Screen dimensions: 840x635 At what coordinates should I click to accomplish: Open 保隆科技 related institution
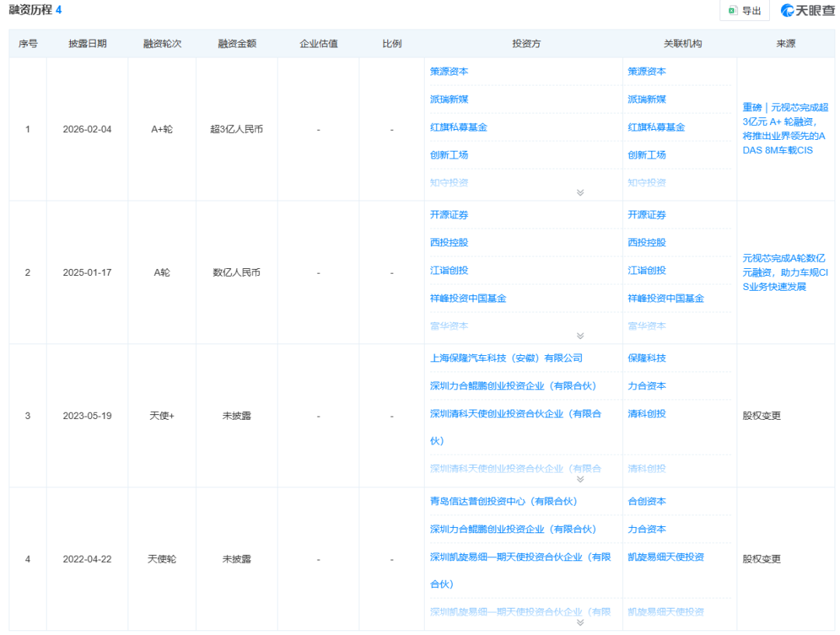[x=646, y=358]
